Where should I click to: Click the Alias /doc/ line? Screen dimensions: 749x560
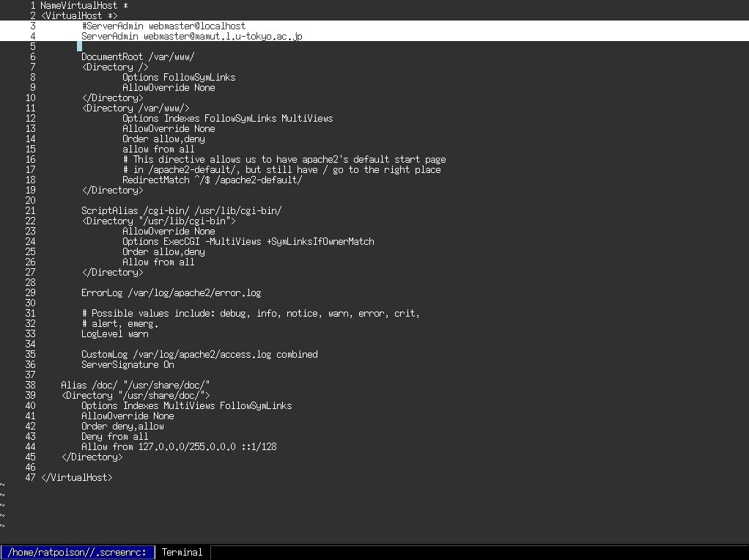click(136, 385)
